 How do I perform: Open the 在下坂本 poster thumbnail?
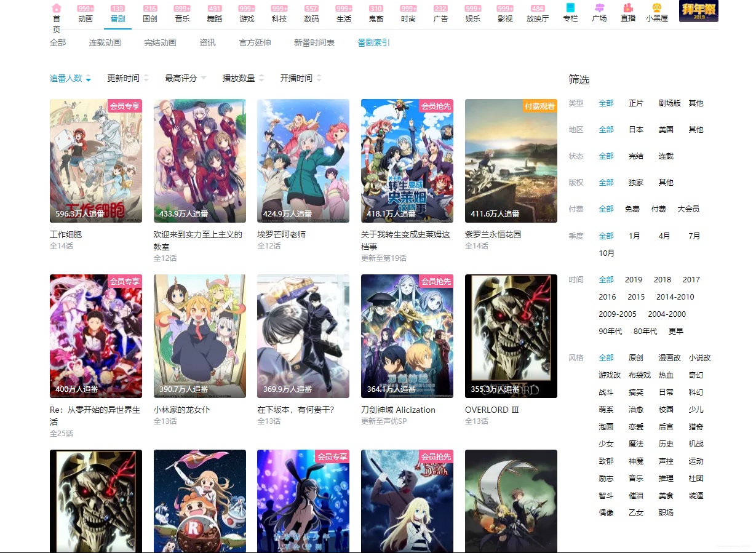tap(303, 336)
